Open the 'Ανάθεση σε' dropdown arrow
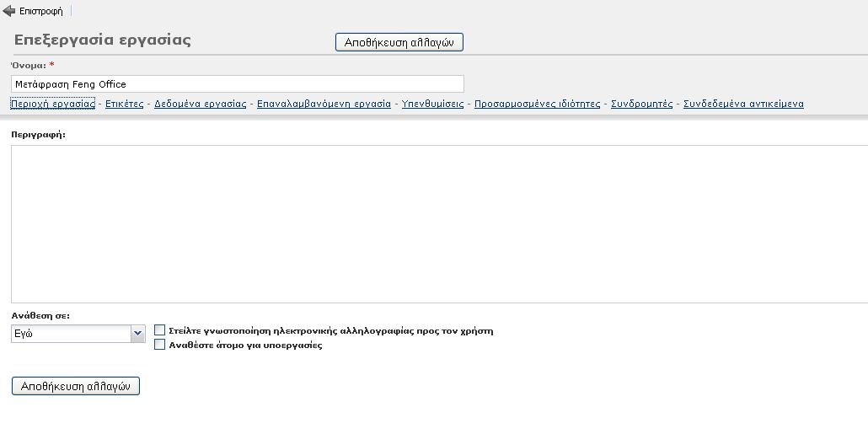This screenshot has width=868, height=434. click(x=139, y=334)
